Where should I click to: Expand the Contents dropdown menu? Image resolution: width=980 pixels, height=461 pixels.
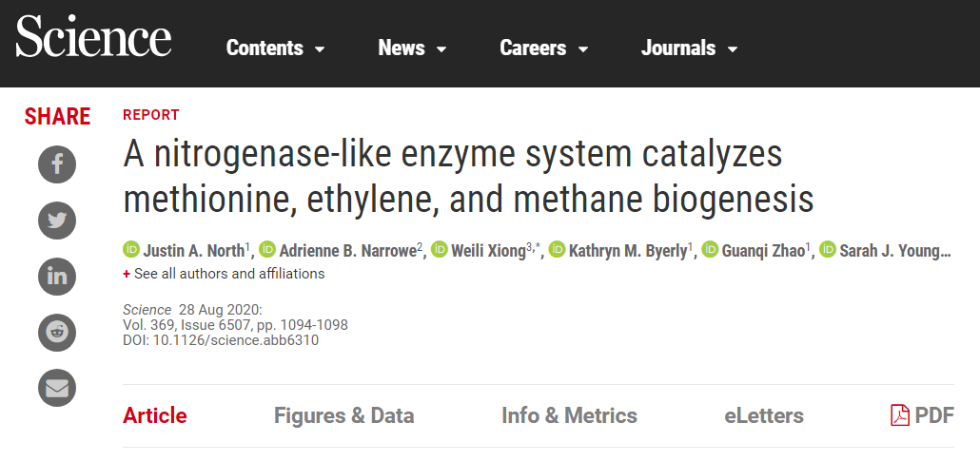[276, 48]
